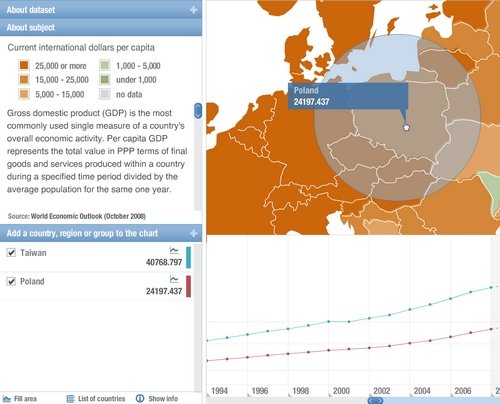
Task: Uncheck the Poland checkbox
Action: 11,281
